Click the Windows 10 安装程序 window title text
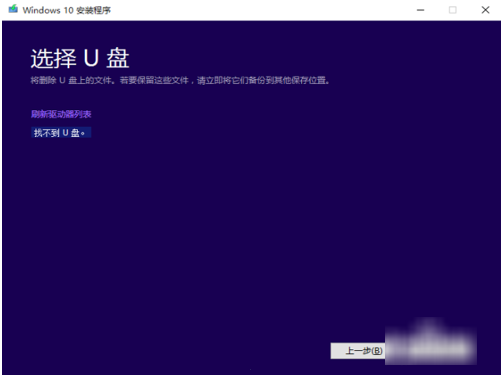Screen dimensions: 501x375 [67, 10]
